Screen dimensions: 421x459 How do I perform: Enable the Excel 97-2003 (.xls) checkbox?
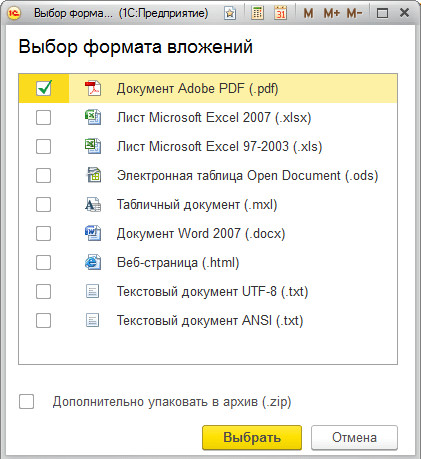43,147
